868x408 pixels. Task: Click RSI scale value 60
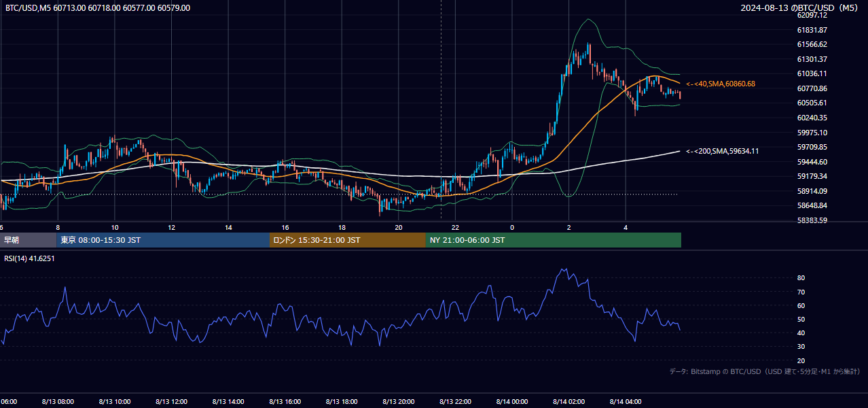coord(801,306)
